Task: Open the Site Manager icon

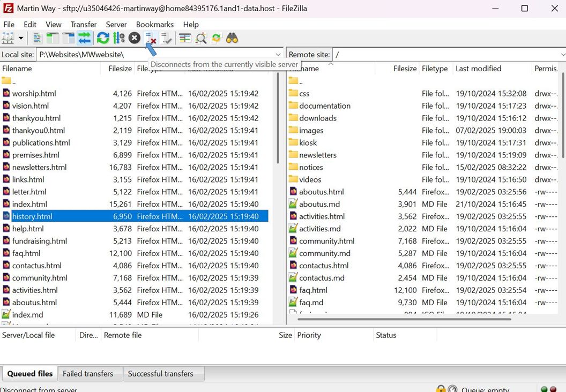Action: (x=8, y=38)
